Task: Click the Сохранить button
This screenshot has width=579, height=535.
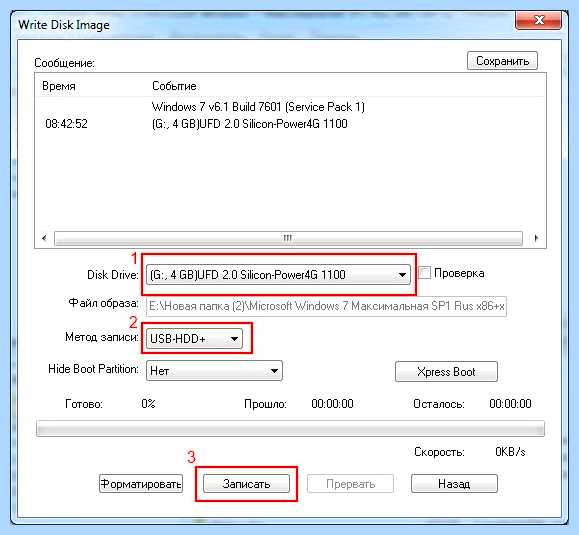Action: coord(502,61)
